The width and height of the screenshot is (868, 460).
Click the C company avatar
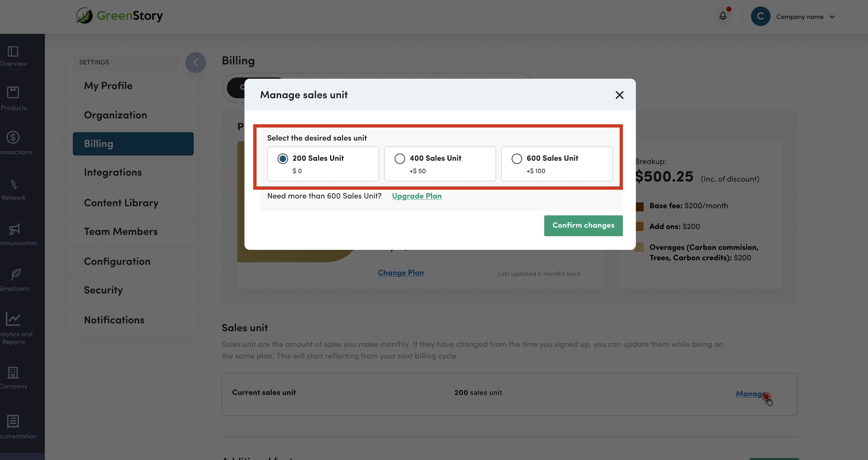coord(760,16)
